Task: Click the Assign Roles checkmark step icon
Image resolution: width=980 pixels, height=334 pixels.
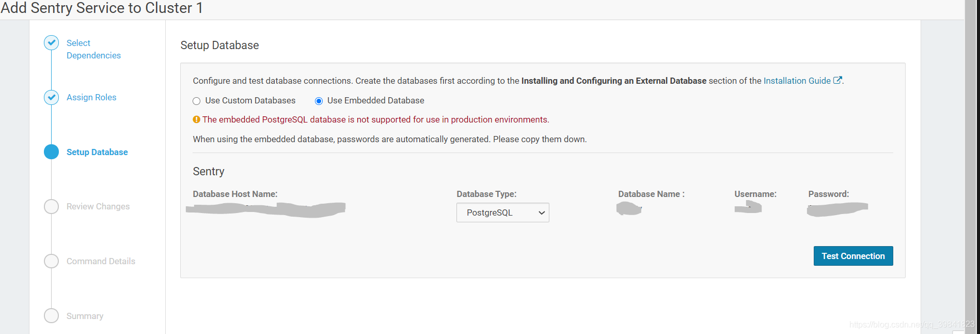Action: 51,97
